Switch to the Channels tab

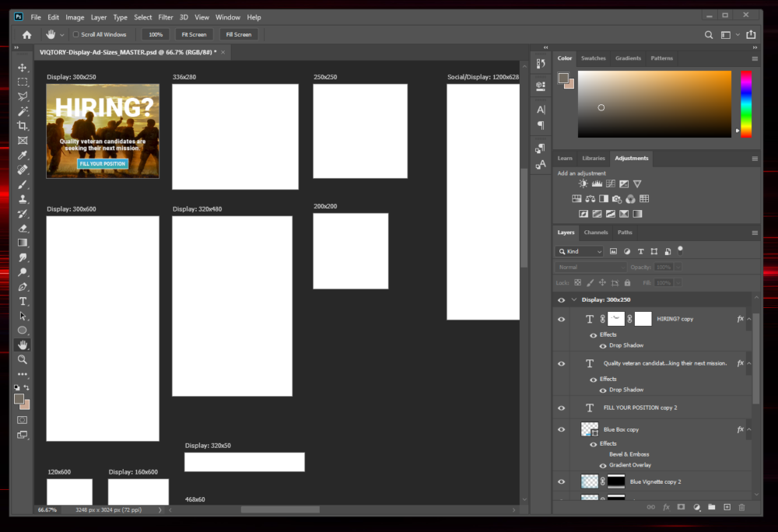[x=596, y=232]
